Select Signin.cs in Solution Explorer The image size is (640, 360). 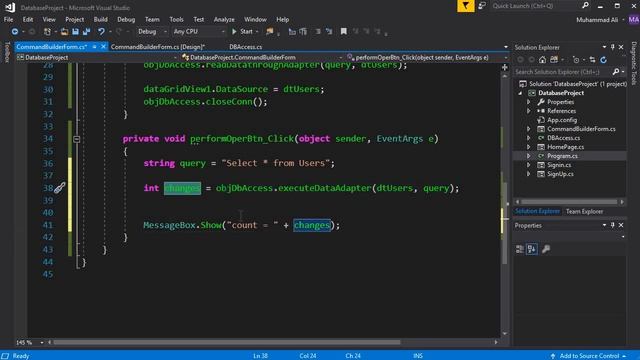pos(559,165)
